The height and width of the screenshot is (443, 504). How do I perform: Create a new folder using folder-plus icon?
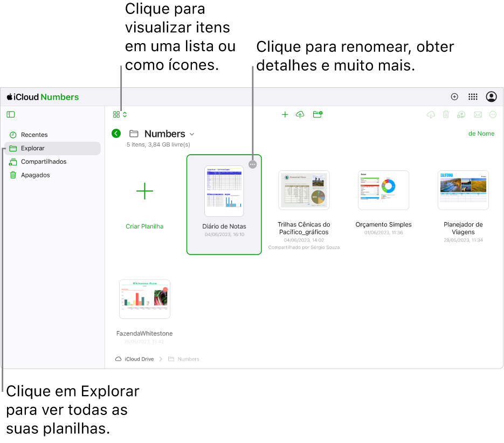tap(317, 114)
